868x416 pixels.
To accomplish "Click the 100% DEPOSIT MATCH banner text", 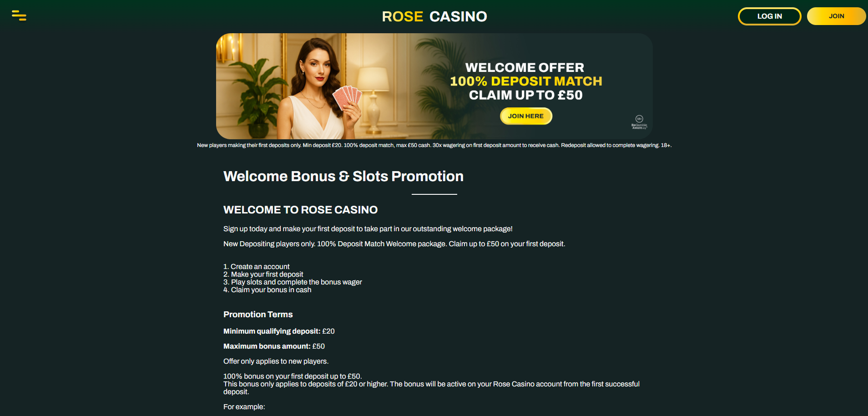I will pos(526,81).
